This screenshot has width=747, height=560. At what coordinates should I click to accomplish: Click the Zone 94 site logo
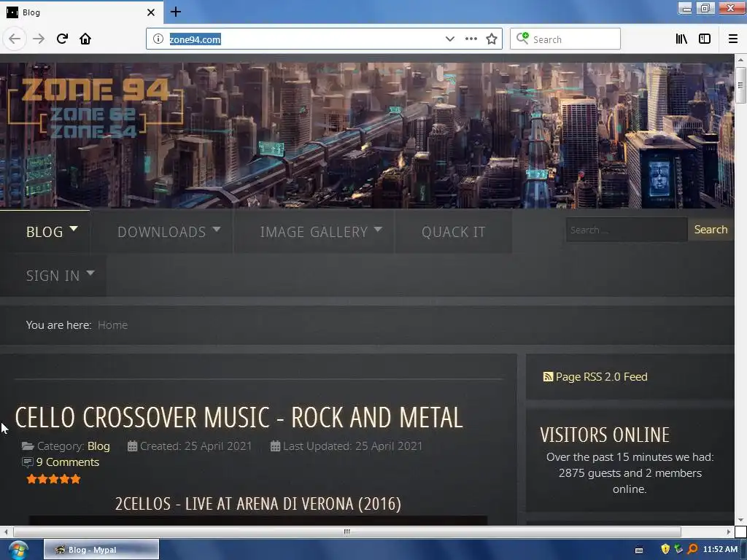tap(96, 109)
